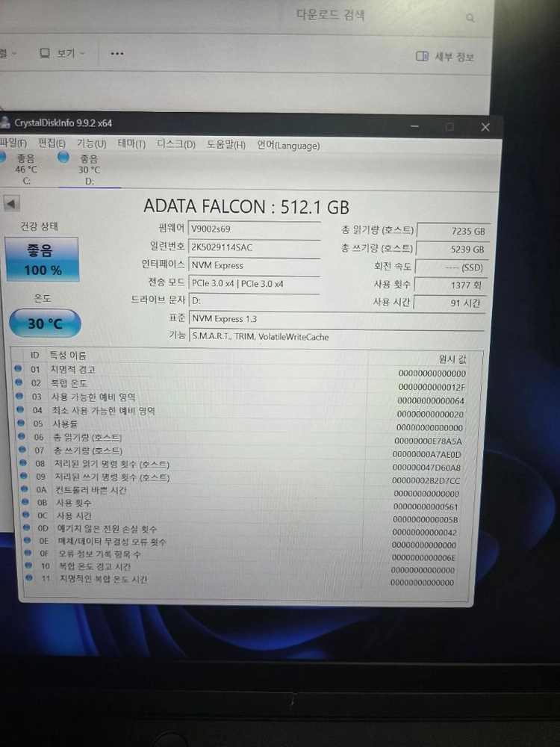The width and height of the screenshot is (560, 747).
Task: Select attribute 예기치 않은 전원 손실 횟수 name
Action: tap(107, 529)
